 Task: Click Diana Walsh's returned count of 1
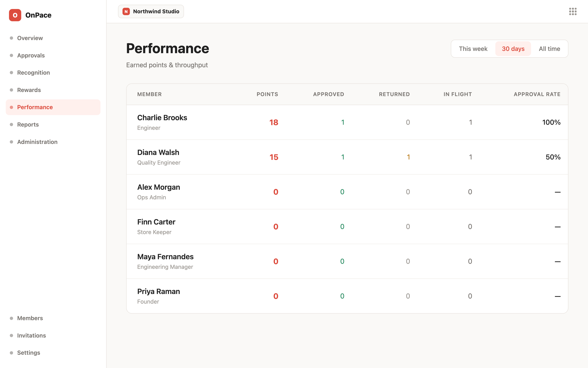pos(408,157)
